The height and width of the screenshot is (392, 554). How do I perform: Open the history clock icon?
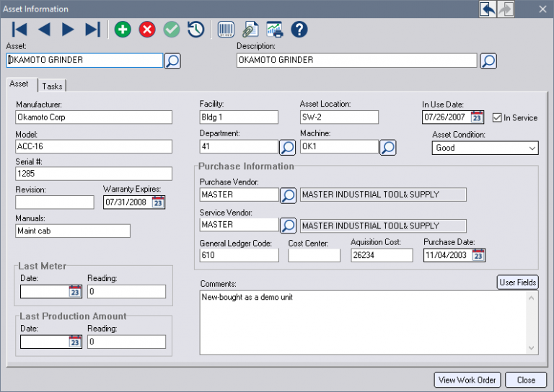[195, 30]
